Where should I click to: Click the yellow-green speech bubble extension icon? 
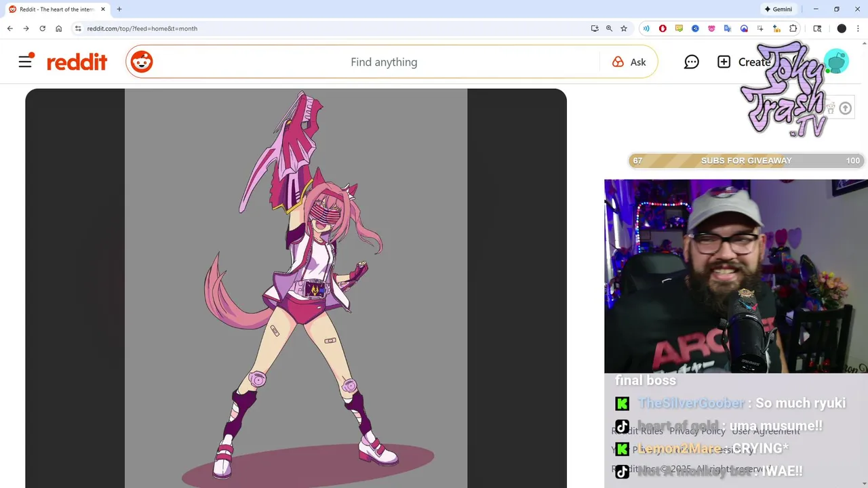[x=679, y=28]
